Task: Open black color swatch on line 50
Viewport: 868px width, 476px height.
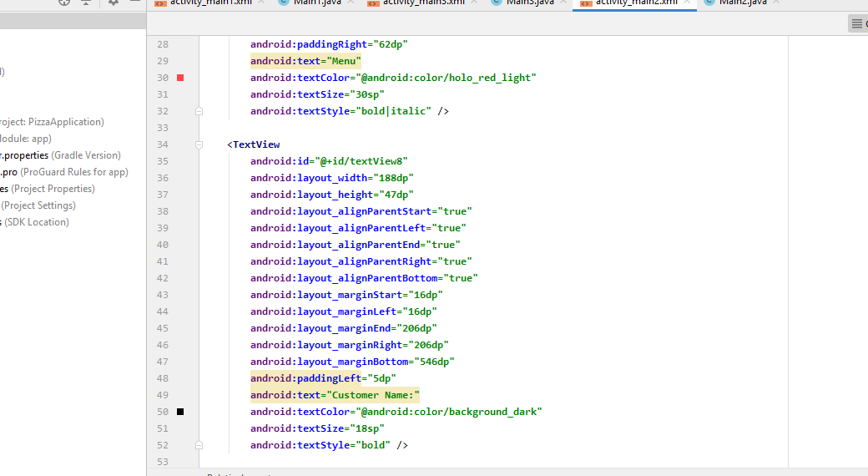Action: tap(180, 412)
